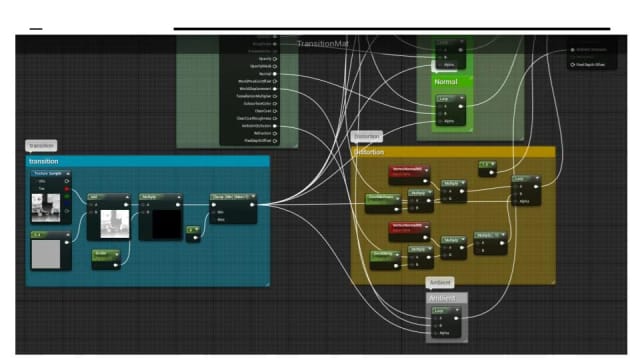This screenshot has height=360, width=640.
Task: Select the lower red VertexNormalWS node
Action: [409, 231]
